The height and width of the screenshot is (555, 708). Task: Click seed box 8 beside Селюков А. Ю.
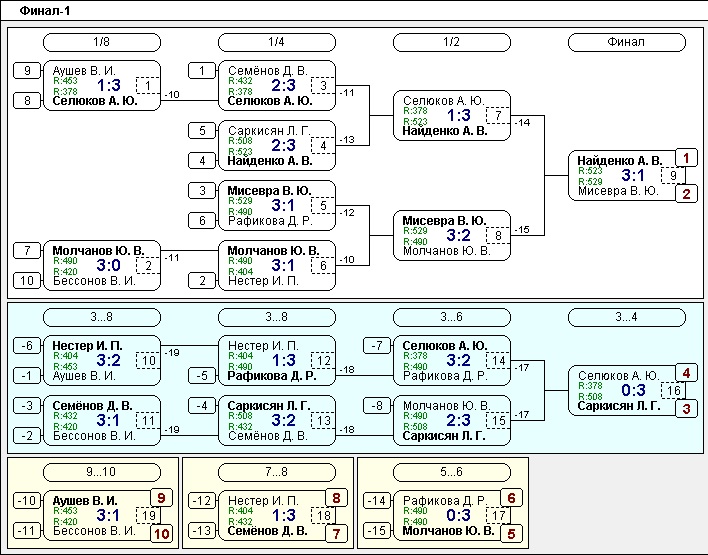[27, 100]
